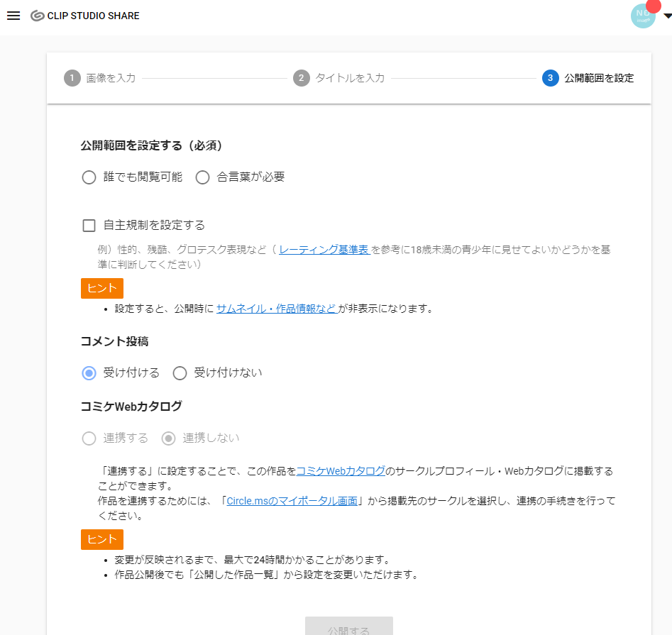Select 合言葉が必要 radio option
Viewport: 672px width, 635px height.
pos(203,177)
